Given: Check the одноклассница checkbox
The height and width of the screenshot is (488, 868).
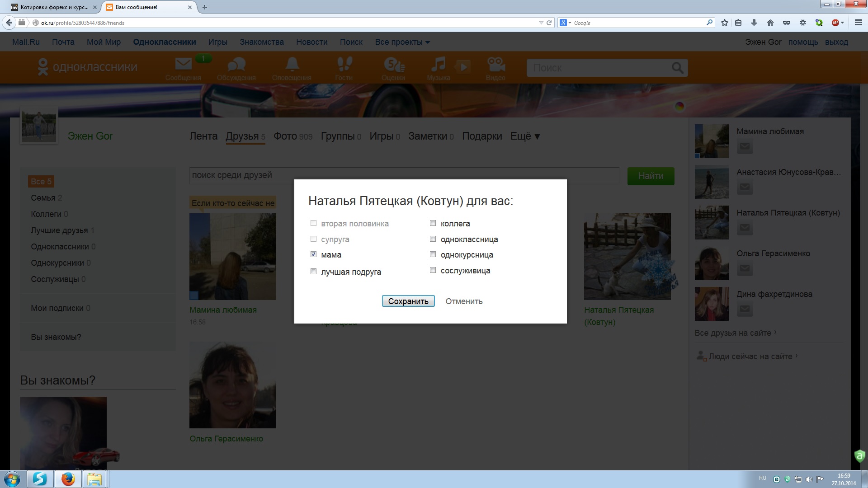Looking at the screenshot, I should tap(433, 239).
